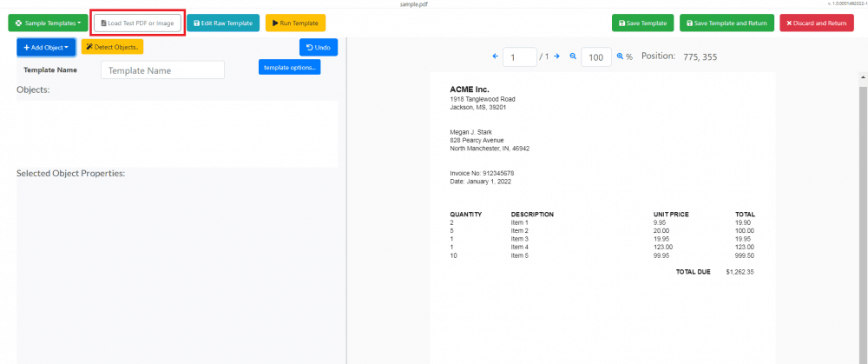Run the template with play button
Viewport: 868px width, 364px height.
(x=295, y=23)
